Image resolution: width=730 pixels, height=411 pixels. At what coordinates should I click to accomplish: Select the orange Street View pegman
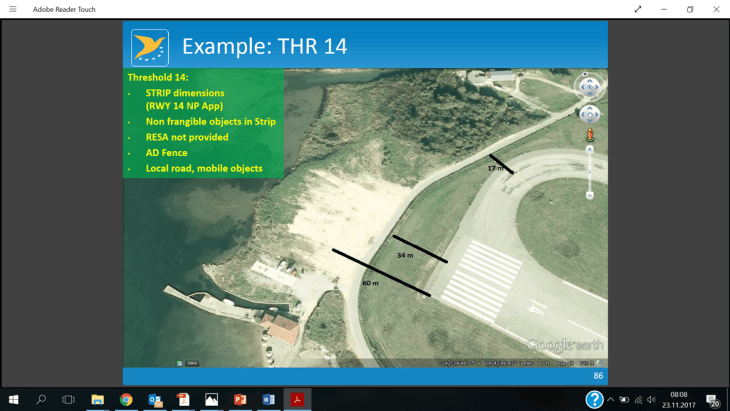tap(589, 134)
